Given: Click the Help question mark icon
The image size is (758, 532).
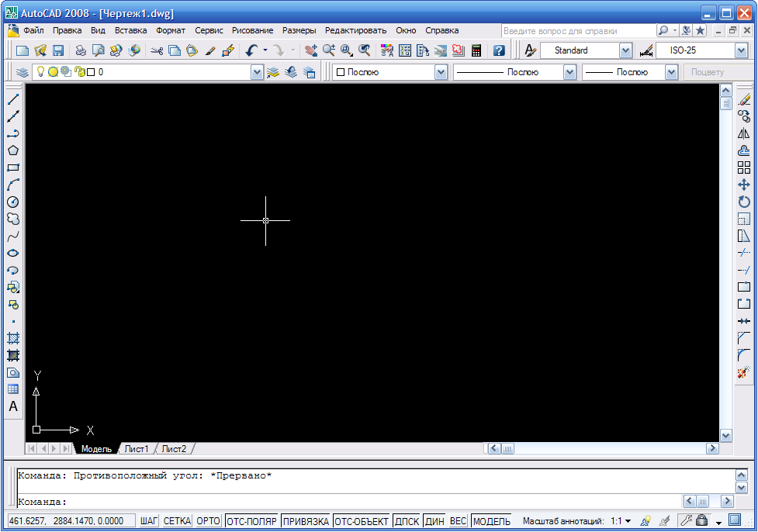Looking at the screenshot, I should pos(499,50).
